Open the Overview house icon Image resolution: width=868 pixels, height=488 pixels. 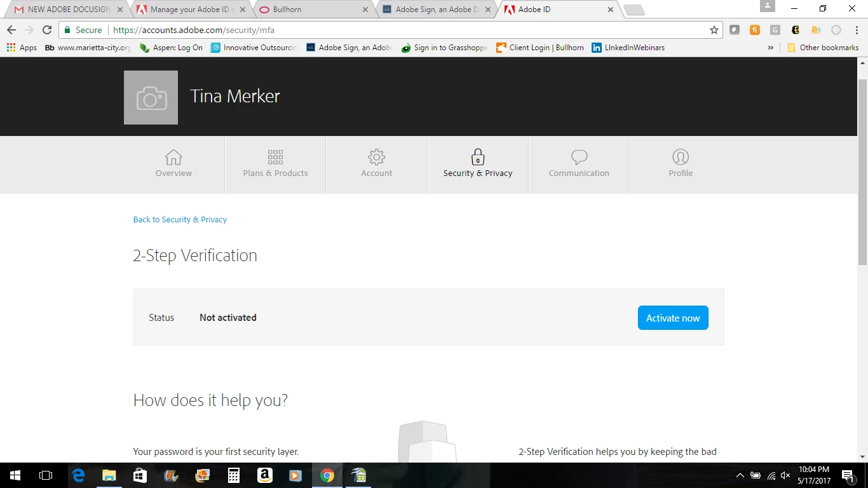click(173, 157)
